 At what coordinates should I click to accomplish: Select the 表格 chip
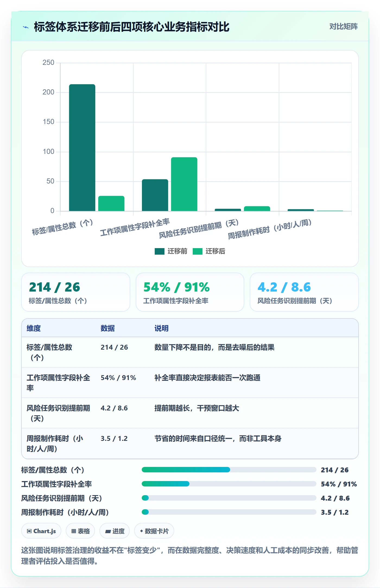click(80, 531)
